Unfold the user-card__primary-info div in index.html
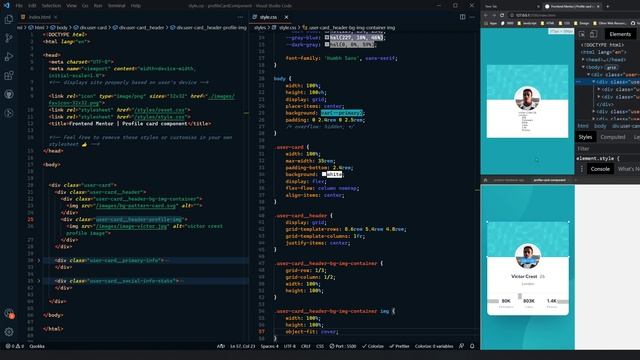The width and height of the screenshot is (640, 360). pos(39,260)
